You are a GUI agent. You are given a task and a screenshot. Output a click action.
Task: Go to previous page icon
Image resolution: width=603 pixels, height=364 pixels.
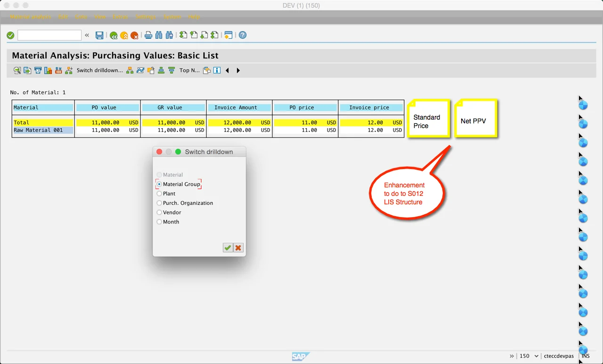click(194, 35)
